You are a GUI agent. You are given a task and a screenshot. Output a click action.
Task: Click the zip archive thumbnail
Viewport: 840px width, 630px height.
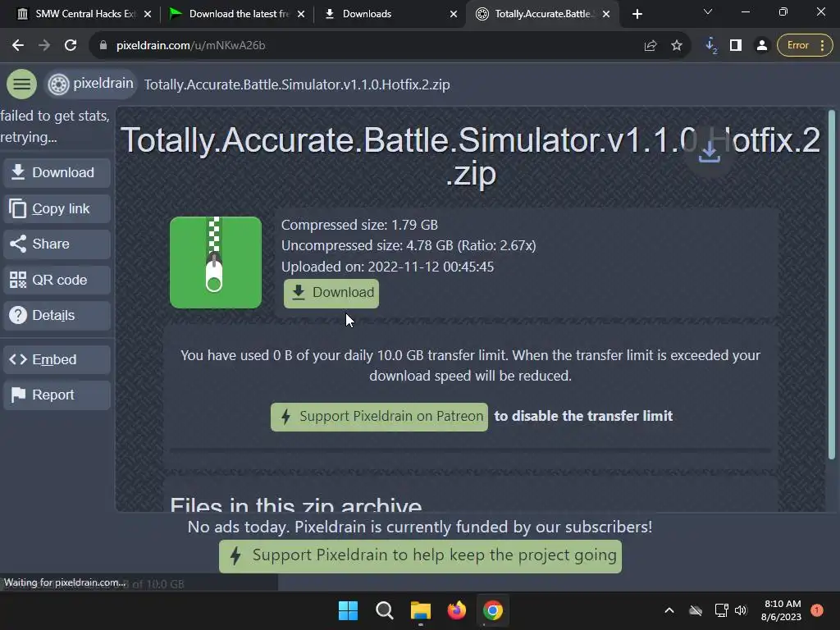point(216,262)
